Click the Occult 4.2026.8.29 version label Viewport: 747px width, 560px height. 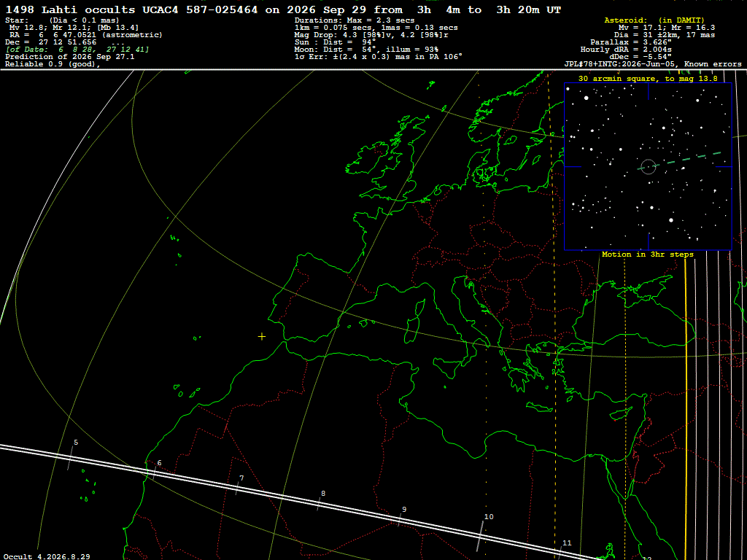(x=47, y=556)
